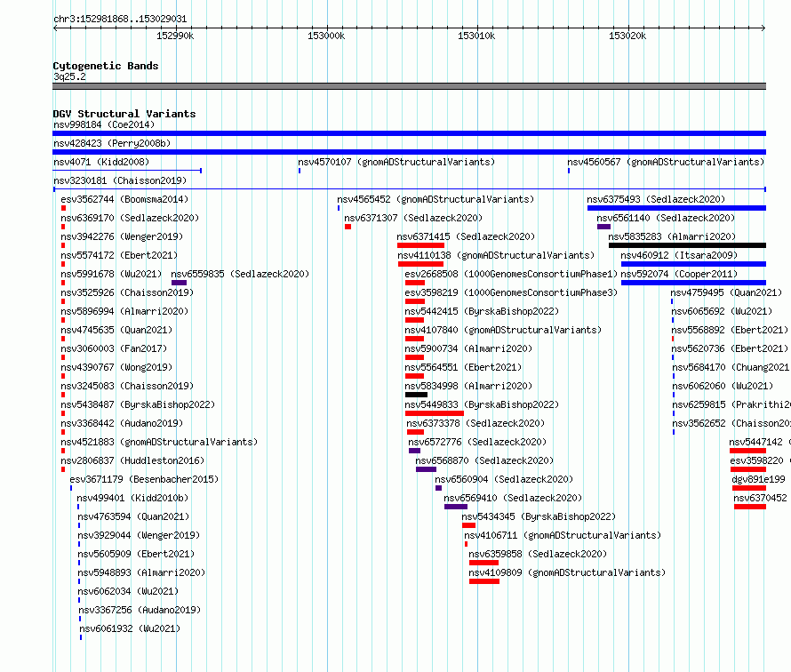
Task: Click esv3598219 1000GenomesConsortiumPhase3 label
Action: click(511, 292)
